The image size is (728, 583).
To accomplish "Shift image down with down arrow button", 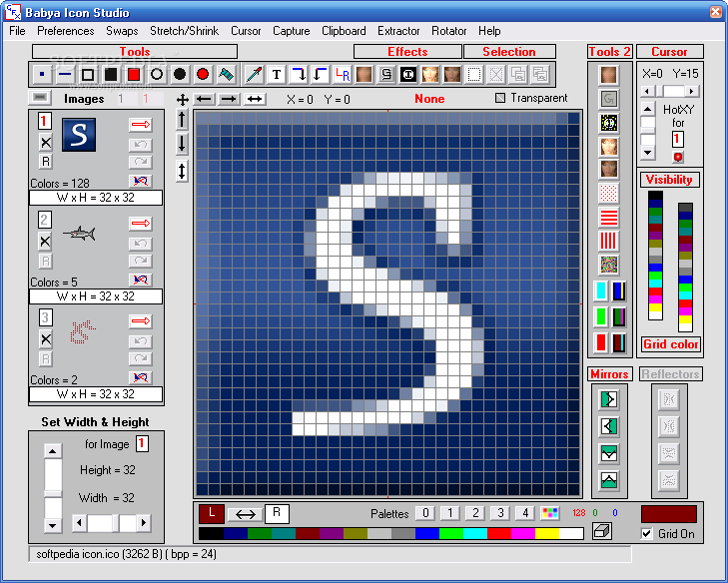I will 182,144.
